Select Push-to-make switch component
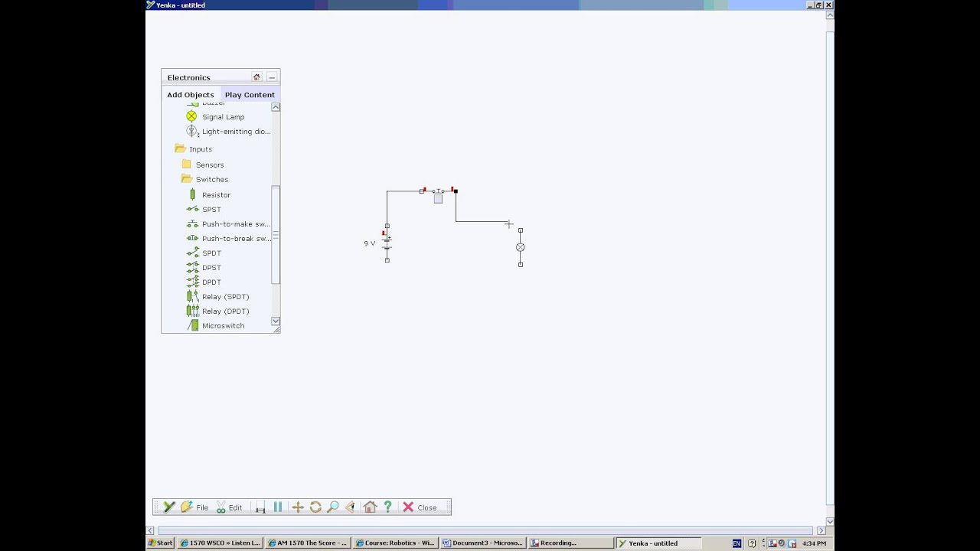Viewport: 980px width, 551px height. click(x=228, y=224)
